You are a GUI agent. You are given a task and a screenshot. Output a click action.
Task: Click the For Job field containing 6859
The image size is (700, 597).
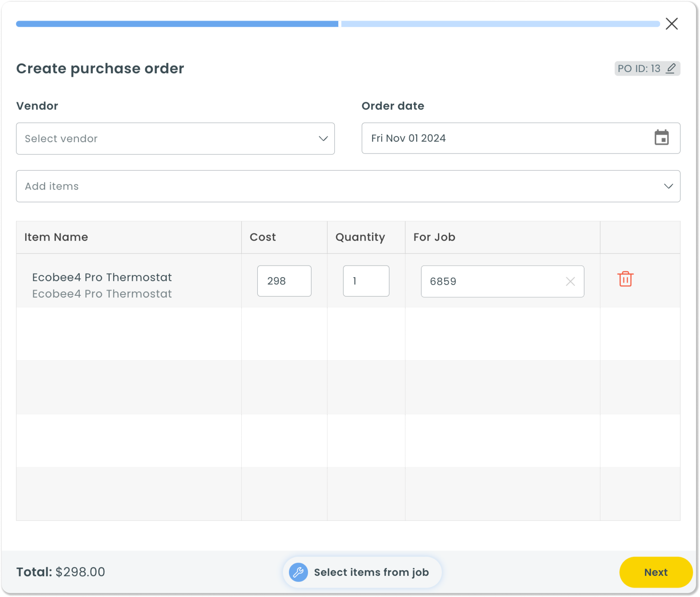pyautogui.click(x=480, y=281)
